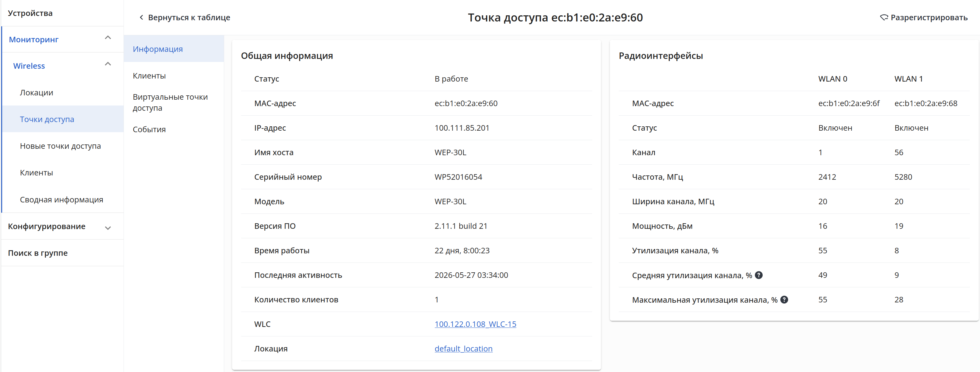Follow the default_location link
980x372 pixels.
click(x=463, y=349)
